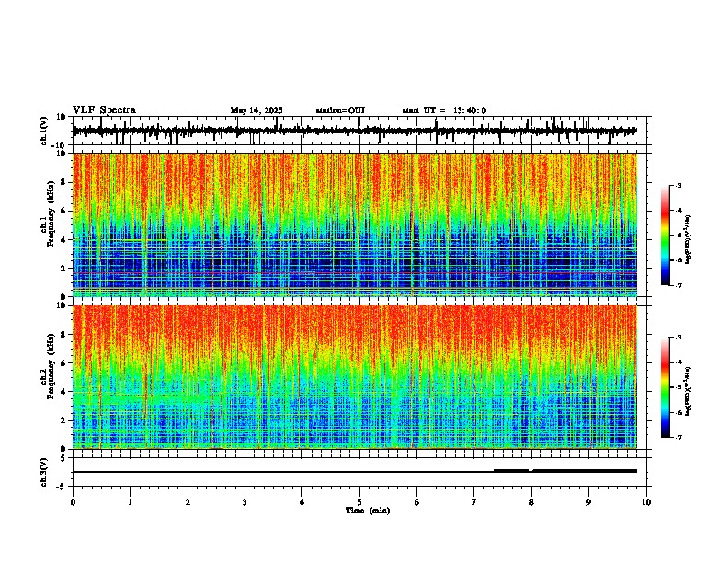Click the ch.3(V) axis label
728x563 pixels.
point(44,472)
